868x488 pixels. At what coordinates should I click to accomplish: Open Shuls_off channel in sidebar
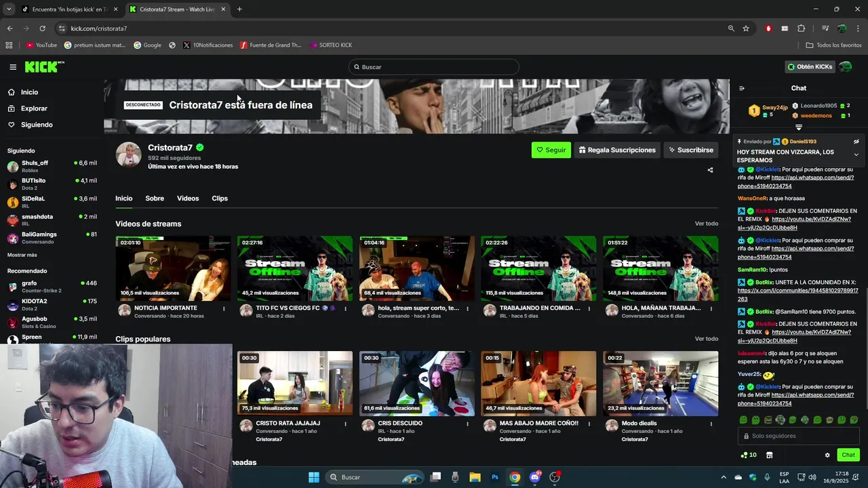point(51,166)
